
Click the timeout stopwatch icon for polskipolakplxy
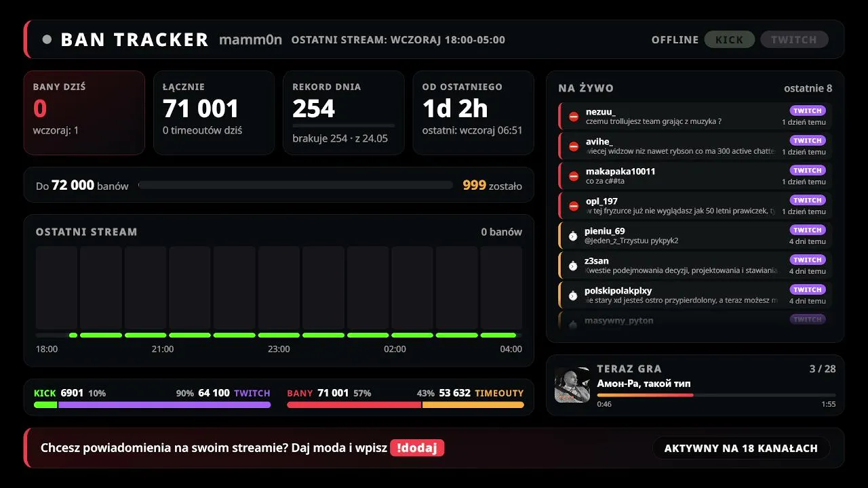[573, 296]
